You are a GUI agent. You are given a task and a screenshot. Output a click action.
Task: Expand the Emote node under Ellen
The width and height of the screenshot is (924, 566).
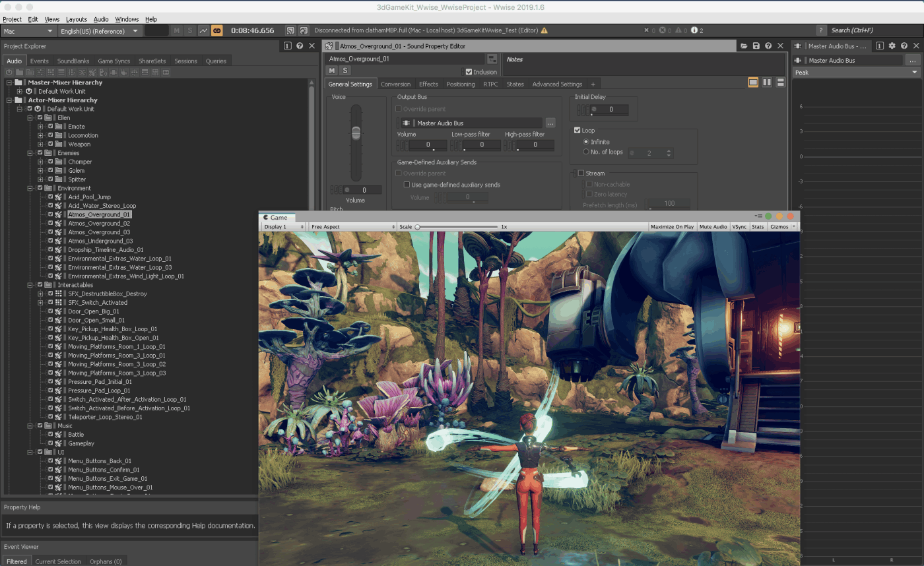click(x=40, y=127)
